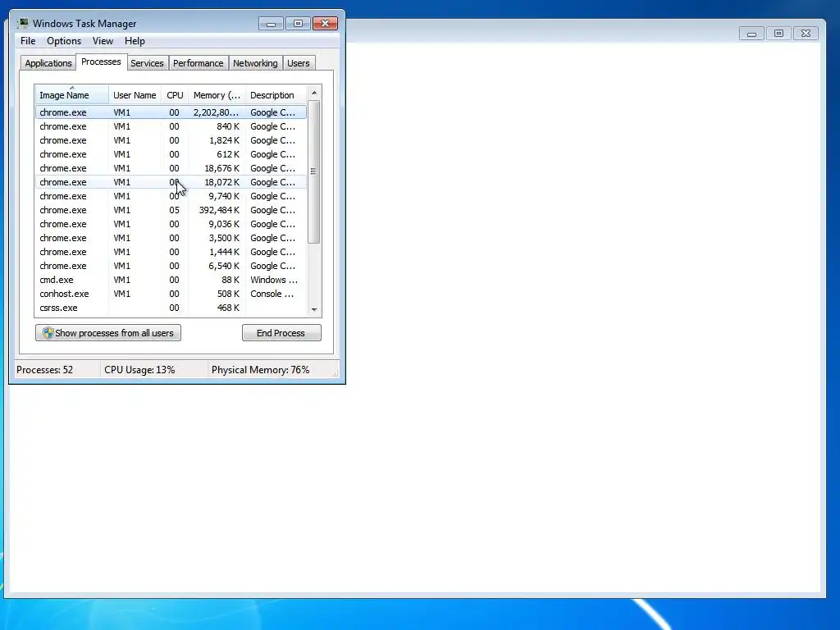840x630 pixels.
Task: Select chrome.exe row with 6,540 K memory
Action: pyautogui.click(x=171, y=266)
